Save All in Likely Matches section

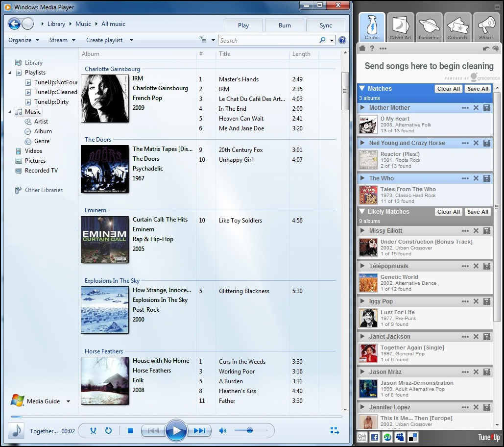(478, 212)
